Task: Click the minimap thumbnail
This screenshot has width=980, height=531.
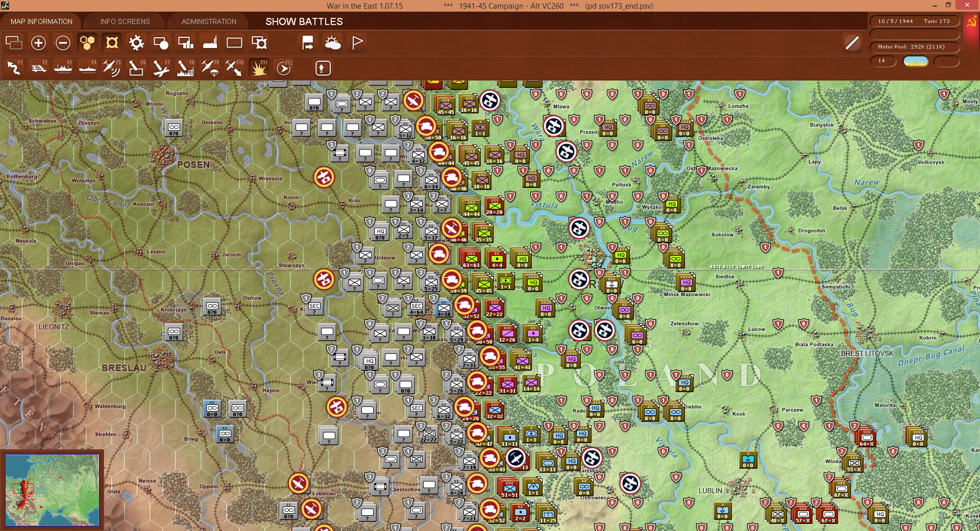Action: click(52, 490)
